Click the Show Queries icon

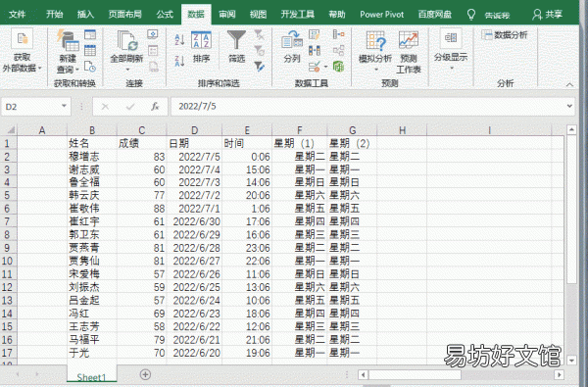(x=90, y=35)
